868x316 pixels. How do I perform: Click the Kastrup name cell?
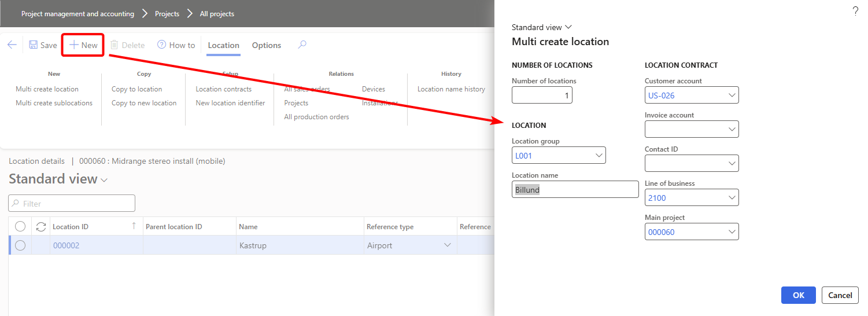299,245
